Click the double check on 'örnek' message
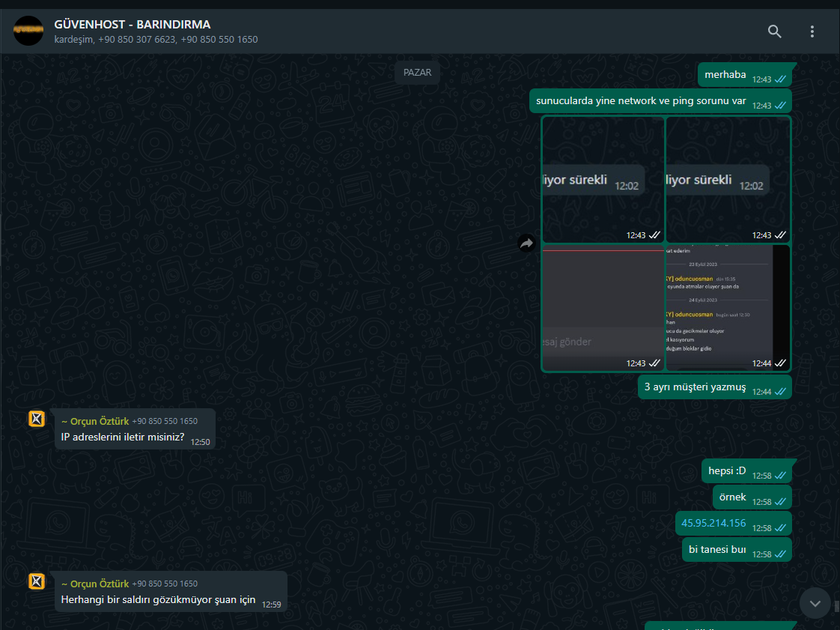Image resolution: width=840 pixels, height=630 pixels. point(780,502)
